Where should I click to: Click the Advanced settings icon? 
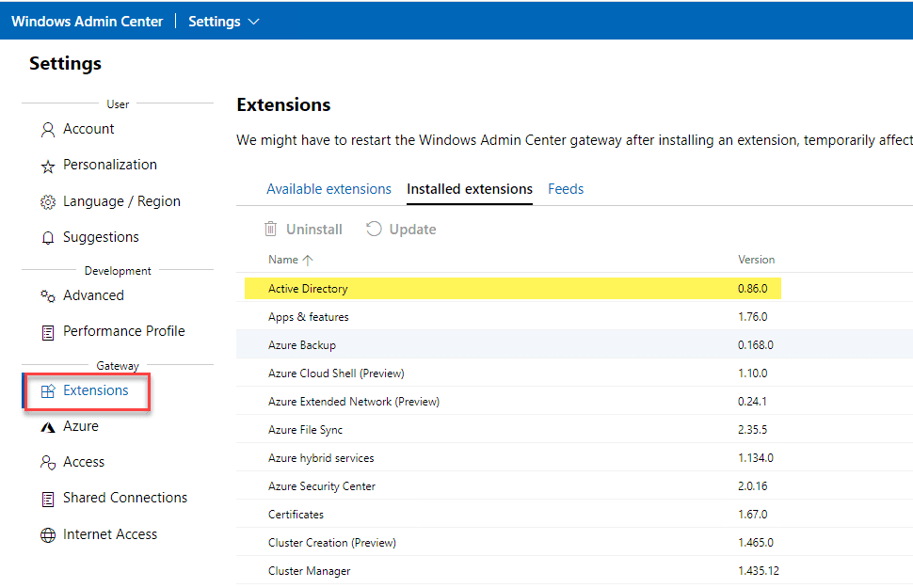pyautogui.click(x=48, y=296)
